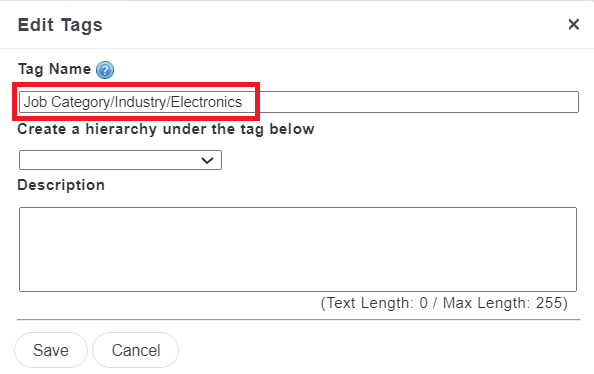Image resolution: width=594 pixels, height=374 pixels.
Task: Cancel editing the tag
Action: coord(136,350)
